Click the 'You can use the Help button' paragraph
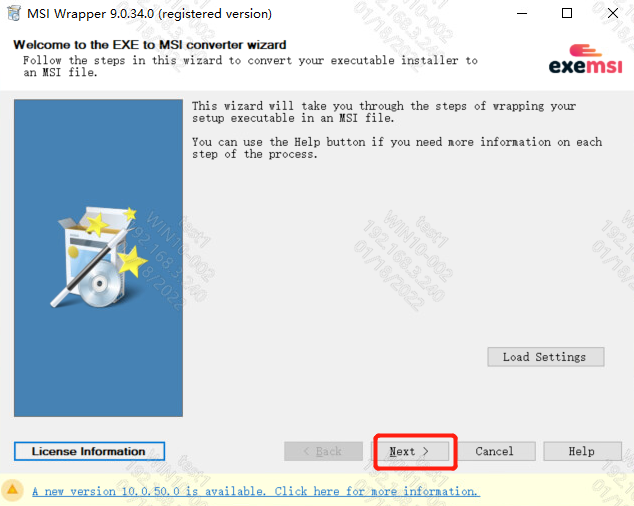The height and width of the screenshot is (506, 634). point(397,148)
